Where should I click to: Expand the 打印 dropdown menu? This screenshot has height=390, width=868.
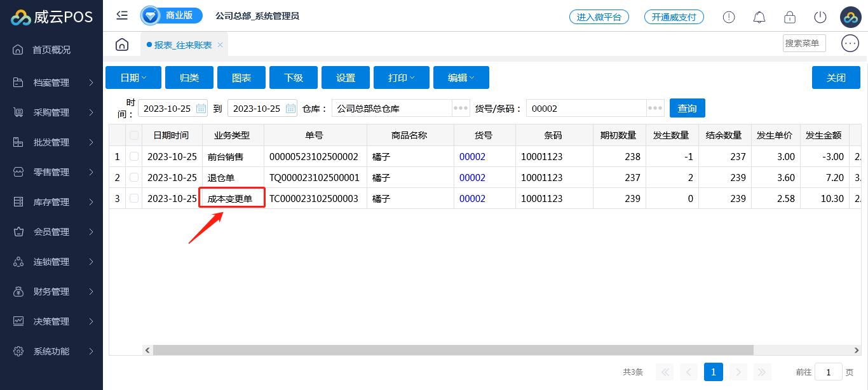pos(401,77)
